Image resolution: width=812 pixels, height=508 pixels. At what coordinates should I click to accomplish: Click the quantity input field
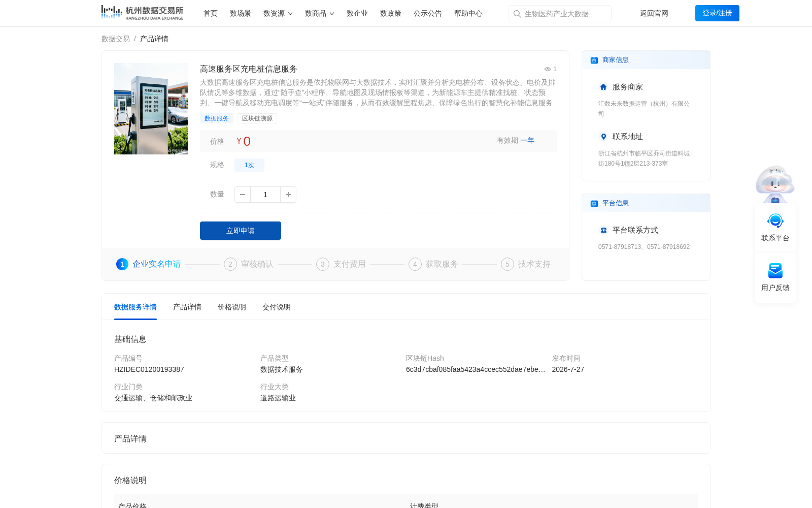[x=265, y=195]
